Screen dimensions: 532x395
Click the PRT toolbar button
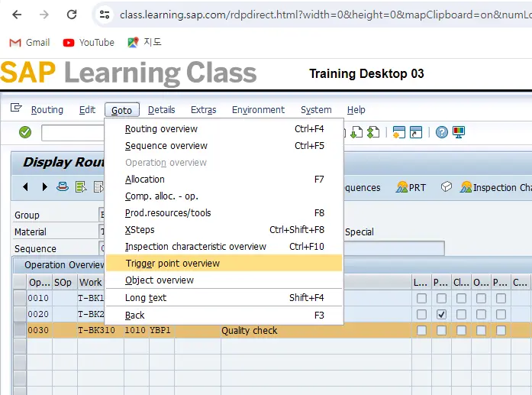click(x=411, y=187)
